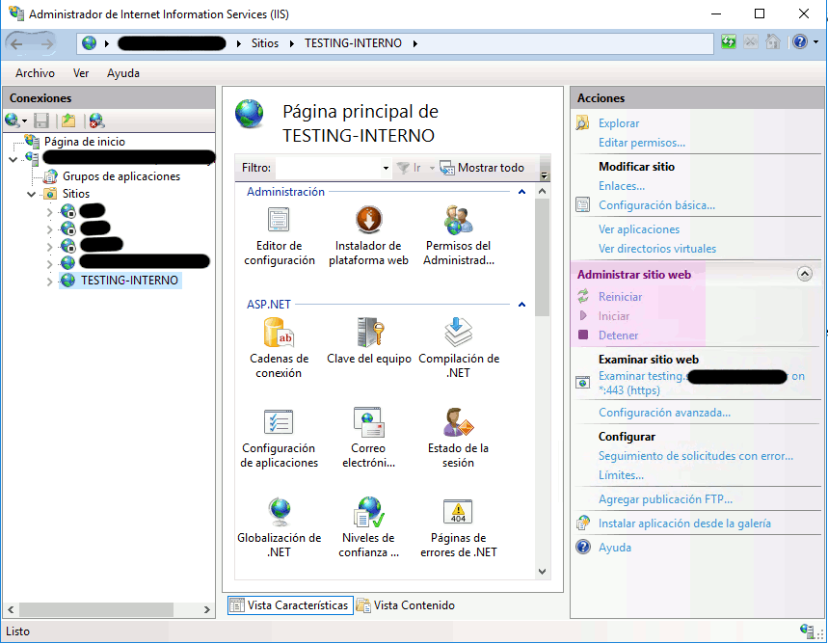Click the Explorar folder icon
828x644 pixels.
[582, 123]
